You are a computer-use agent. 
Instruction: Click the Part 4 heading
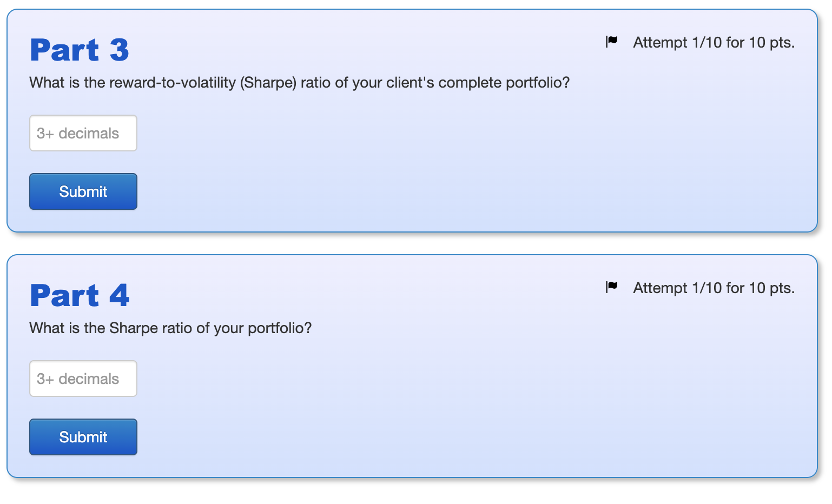tap(80, 295)
